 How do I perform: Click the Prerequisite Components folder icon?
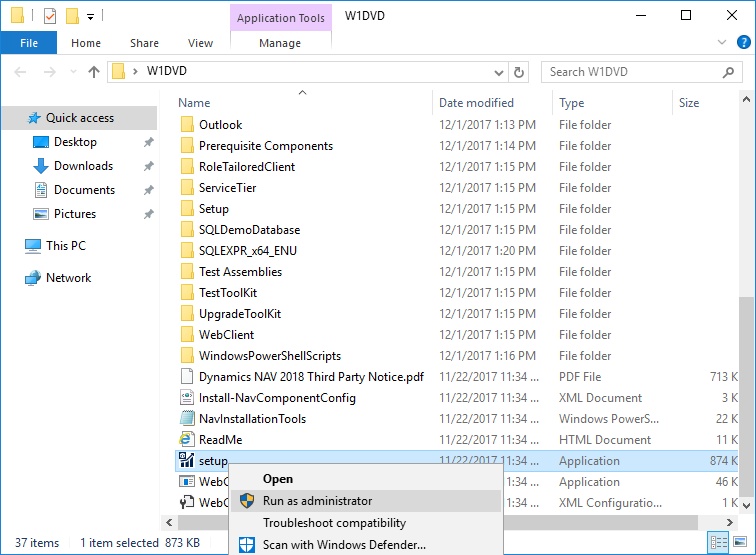[187, 146]
